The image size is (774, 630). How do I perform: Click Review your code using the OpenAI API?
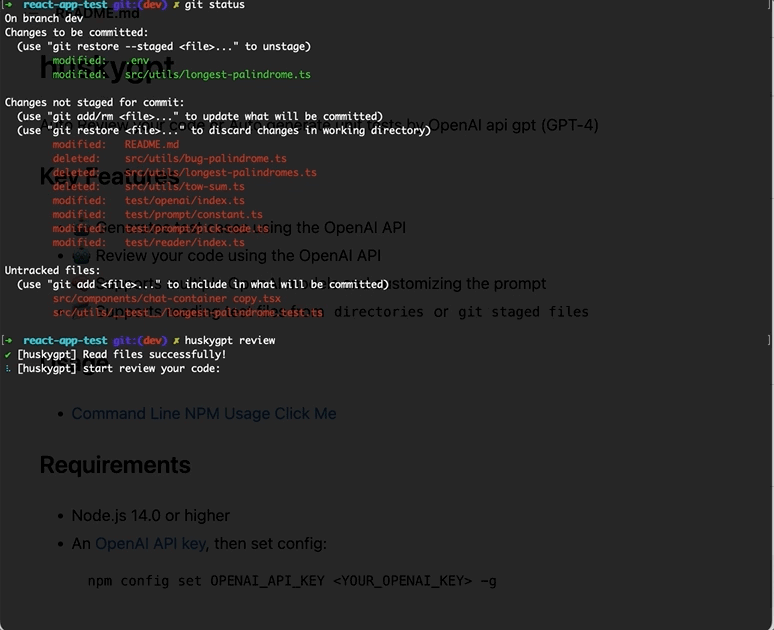tap(238, 256)
